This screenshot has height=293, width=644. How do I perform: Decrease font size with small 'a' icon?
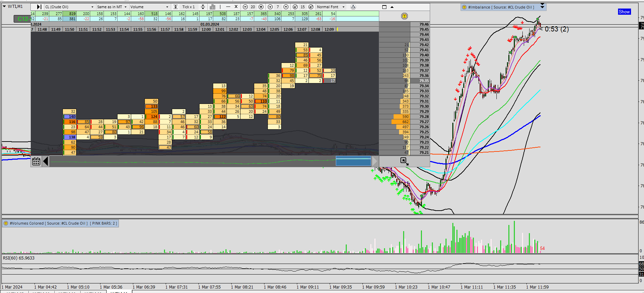(x=295, y=7)
